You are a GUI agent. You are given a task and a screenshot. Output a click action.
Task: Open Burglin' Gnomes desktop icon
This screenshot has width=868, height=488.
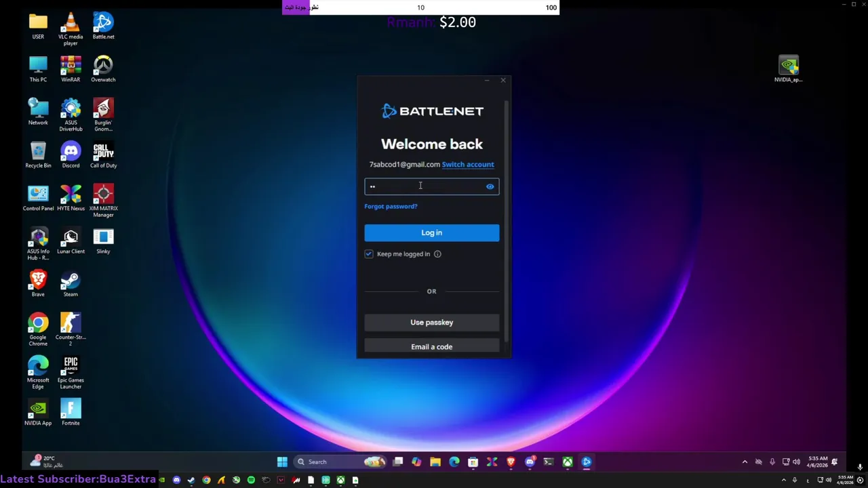(103, 115)
